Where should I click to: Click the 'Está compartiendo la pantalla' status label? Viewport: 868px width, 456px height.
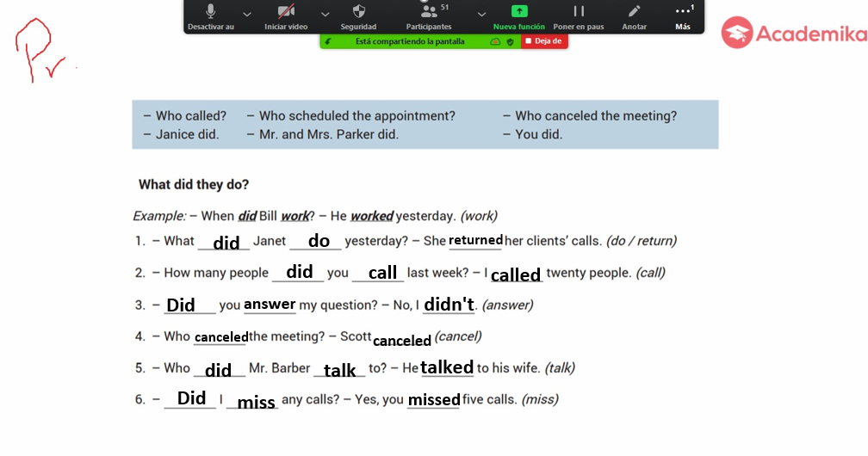(410, 41)
